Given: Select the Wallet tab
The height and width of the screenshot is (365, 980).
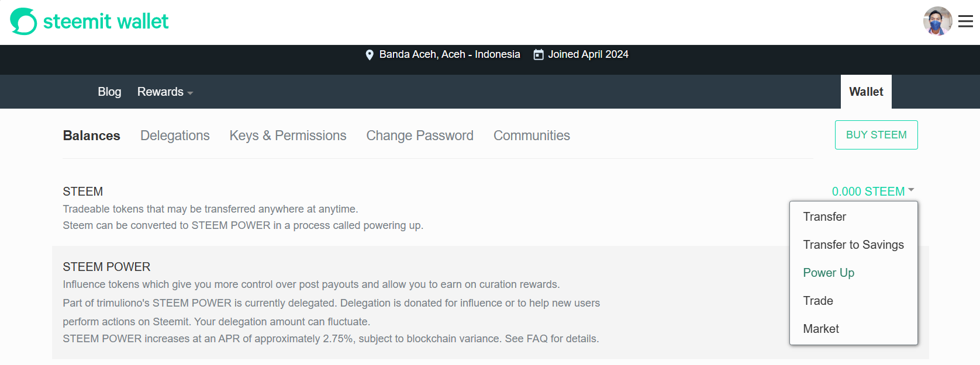Looking at the screenshot, I should [x=866, y=92].
